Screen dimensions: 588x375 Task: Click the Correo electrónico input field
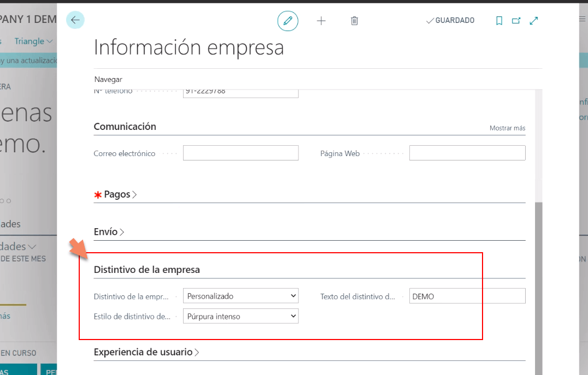pyautogui.click(x=240, y=153)
